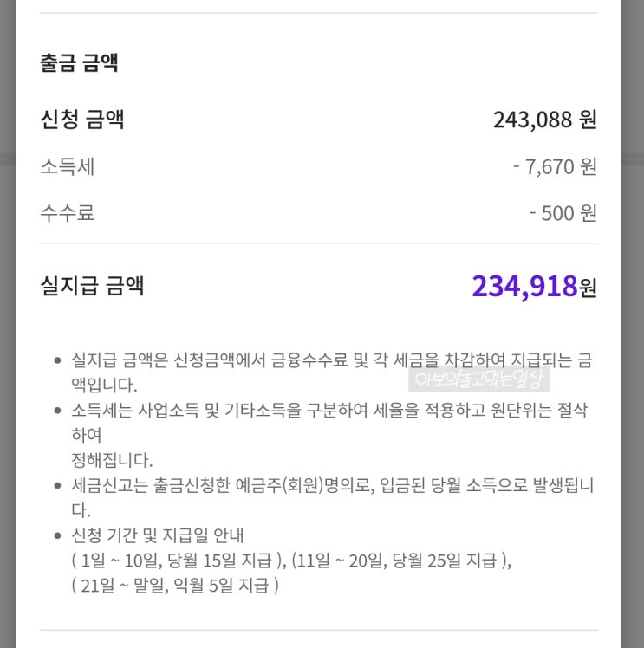Select the 실지급 금액 label

[x=92, y=286]
